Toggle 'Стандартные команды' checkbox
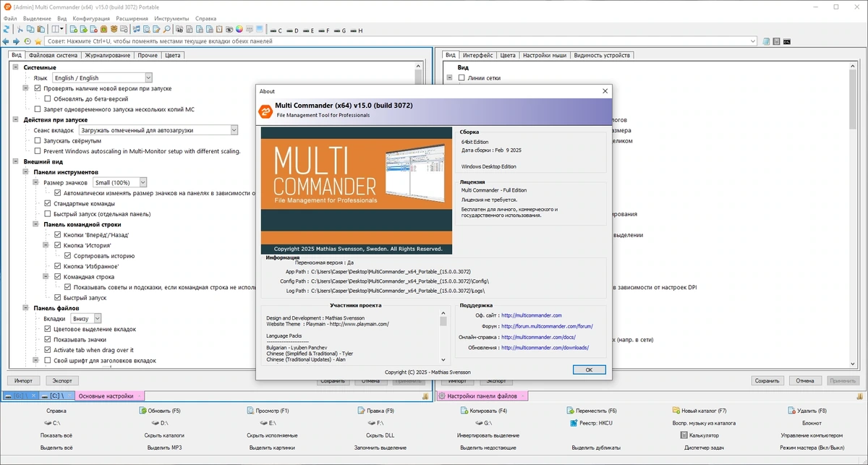Screen dimensions: 868x465 [x=48, y=203]
